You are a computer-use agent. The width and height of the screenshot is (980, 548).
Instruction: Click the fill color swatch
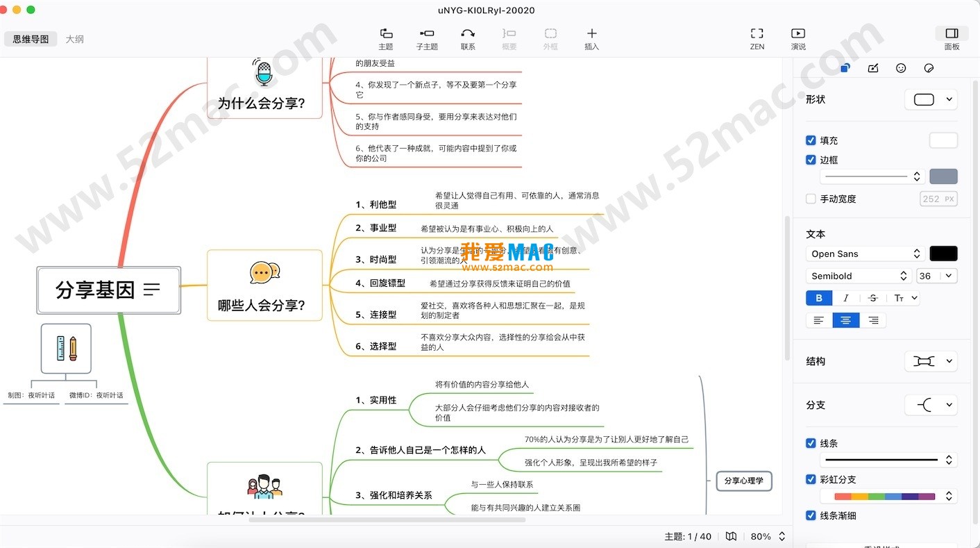point(943,140)
